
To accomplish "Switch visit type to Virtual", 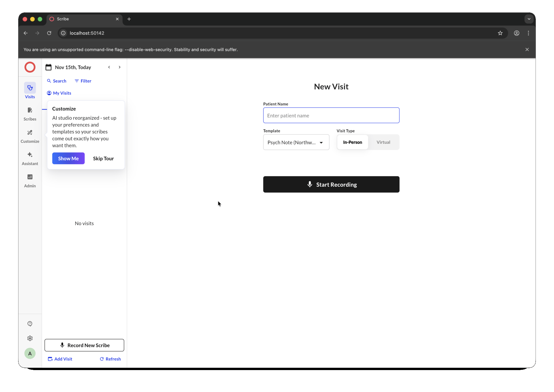I will click(x=383, y=142).
